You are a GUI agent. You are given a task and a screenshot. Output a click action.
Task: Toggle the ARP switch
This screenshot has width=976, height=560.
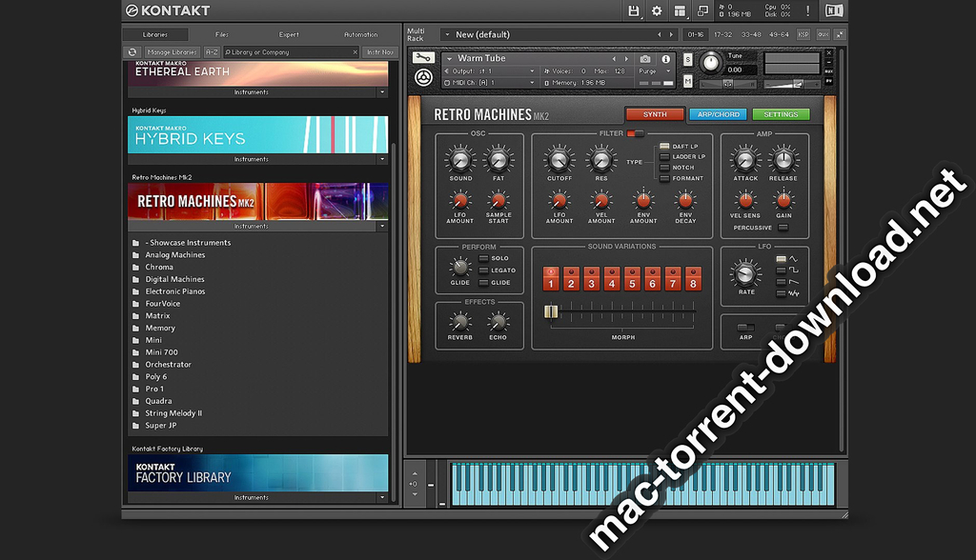tap(745, 328)
